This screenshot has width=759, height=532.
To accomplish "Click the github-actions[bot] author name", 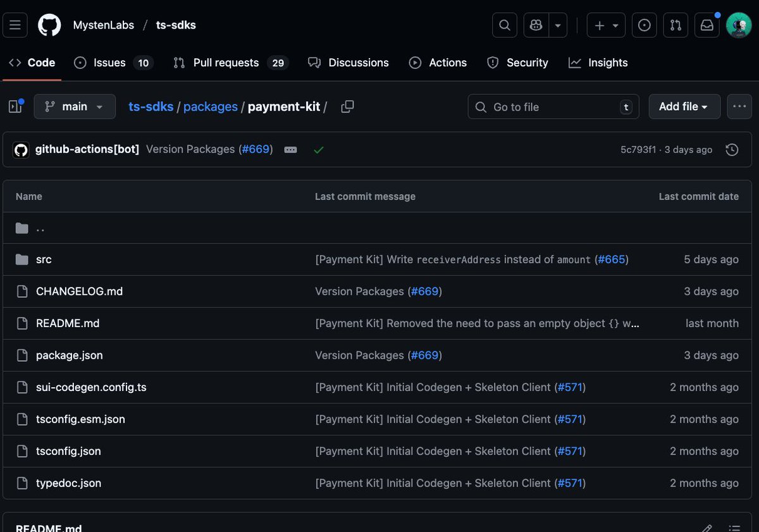I will pyautogui.click(x=87, y=149).
